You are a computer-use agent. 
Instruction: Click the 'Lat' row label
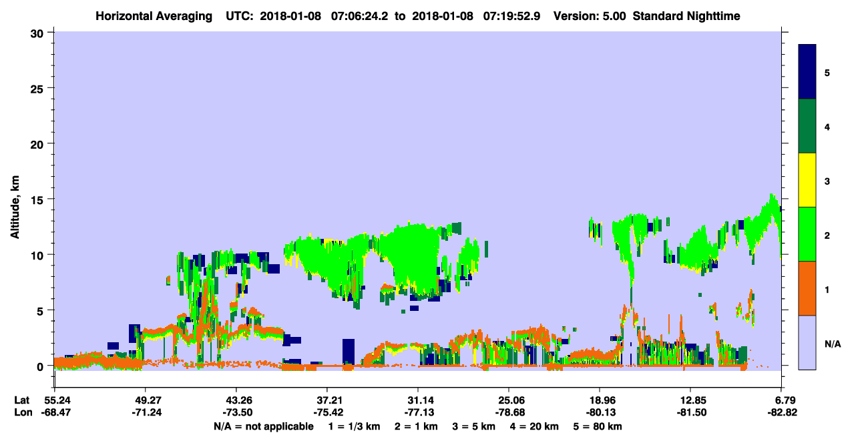pyautogui.click(x=22, y=400)
